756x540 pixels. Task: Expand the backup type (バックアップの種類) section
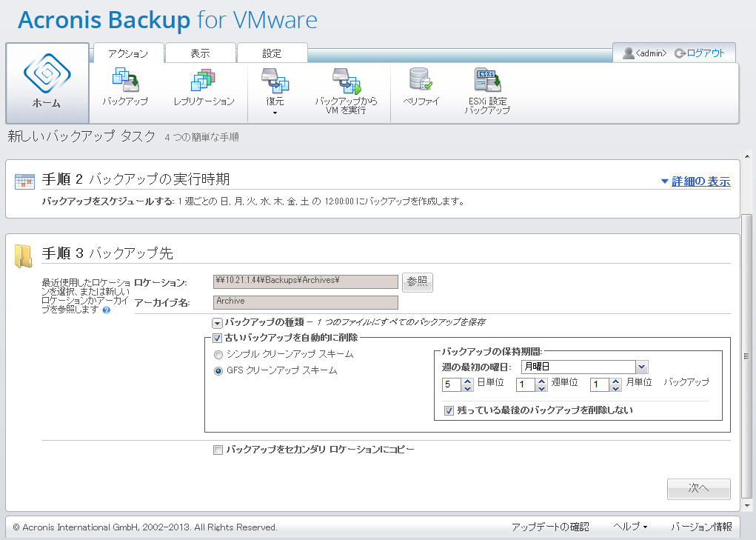point(217,322)
